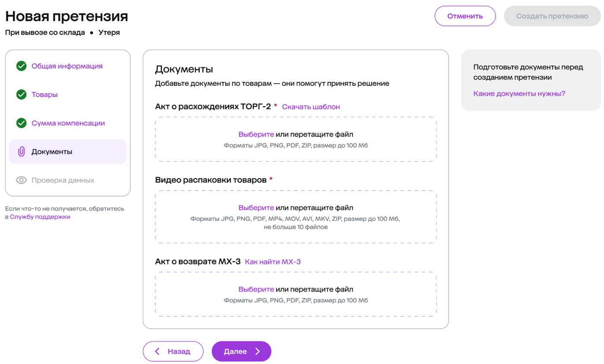Viewport: 604px width, 364px height.
Task: Click the green checkmark beside Общая информация
Action: (21, 66)
